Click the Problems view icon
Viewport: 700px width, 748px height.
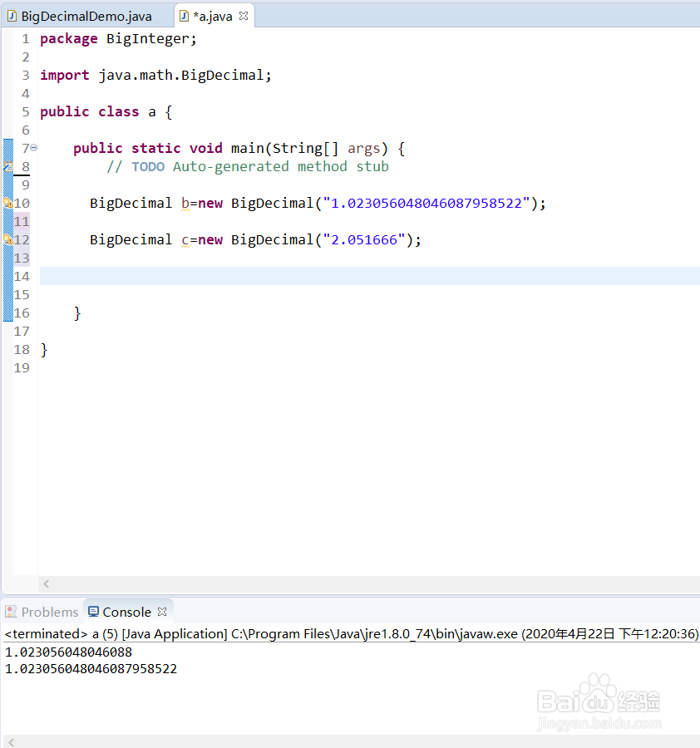[x=11, y=612]
